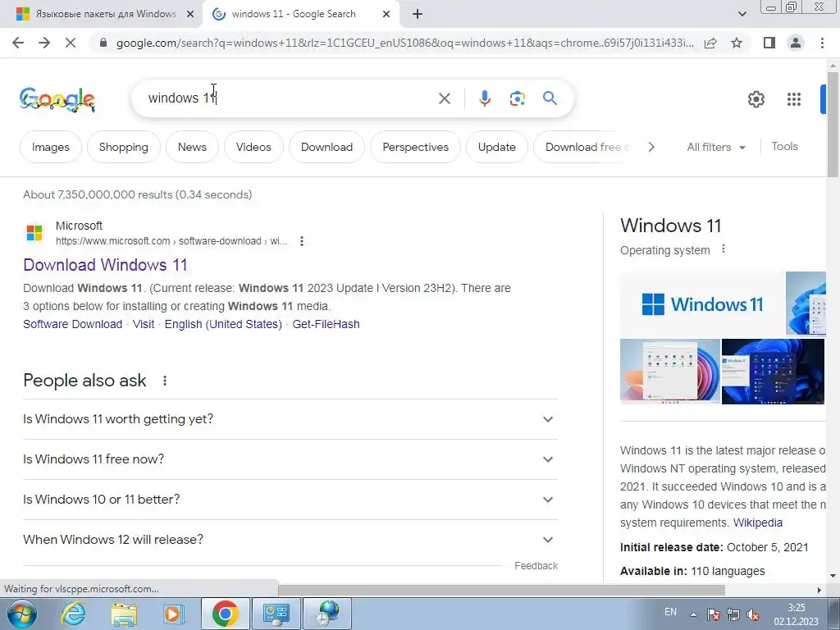This screenshot has width=840, height=630.
Task: Go to Google home via the logo
Action: pyautogui.click(x=57, y=99)
